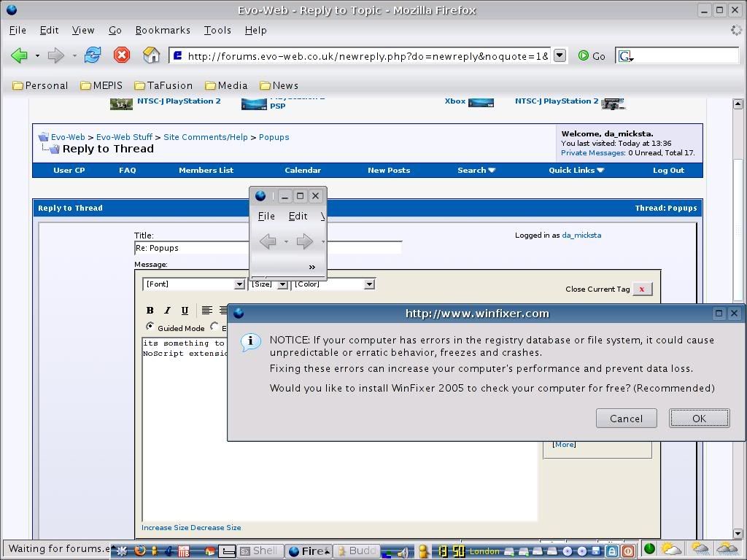Viewport: 747px width, 560px height.
Task: Click the forward arrow in the small popup window
Action: (x=304, y=241)
